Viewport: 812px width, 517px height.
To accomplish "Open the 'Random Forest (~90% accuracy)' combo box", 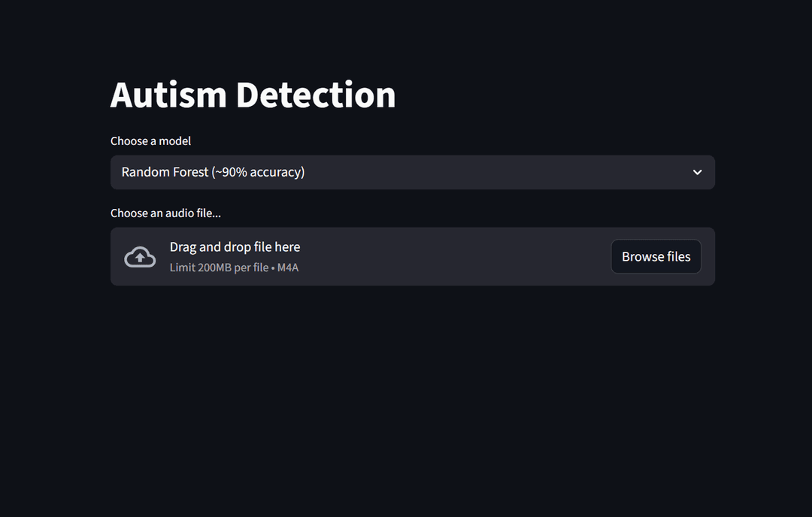I will point(412,172).
